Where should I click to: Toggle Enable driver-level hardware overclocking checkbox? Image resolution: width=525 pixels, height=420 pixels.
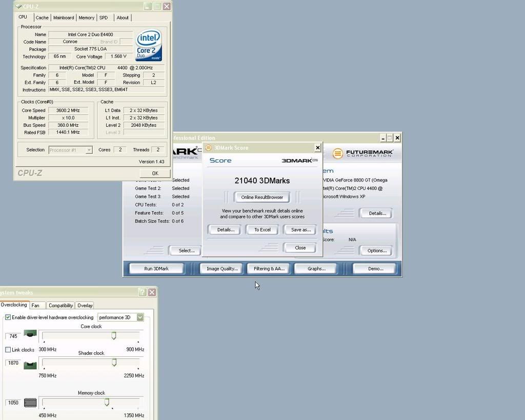tap(8, 317)
